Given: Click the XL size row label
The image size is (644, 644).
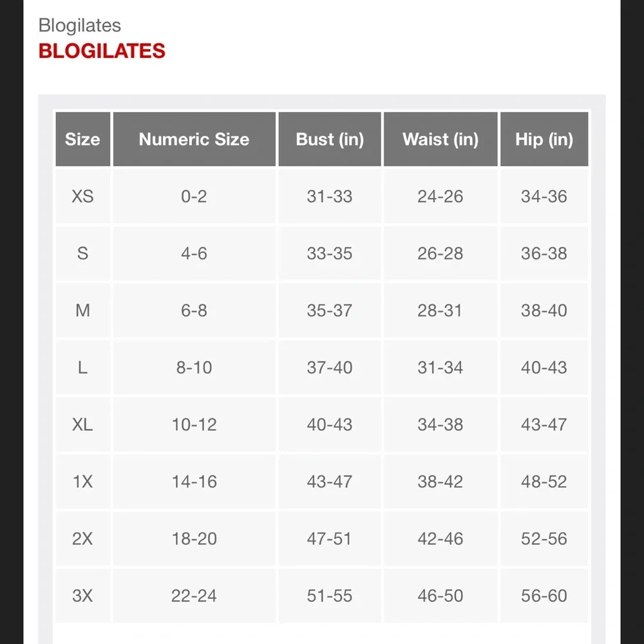Looking at the screenshot, I should click(x=82, y=424).
